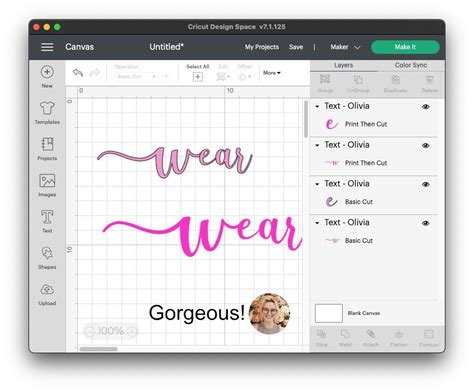
Task: Zoom out with the minus button
Action: 89,331
